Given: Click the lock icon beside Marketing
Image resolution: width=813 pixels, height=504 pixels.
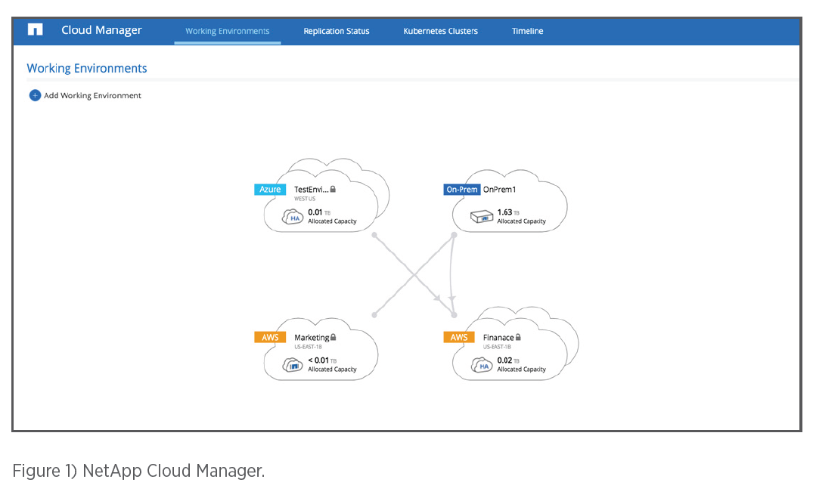Looking at the screenshot, I should [x=333, y=338].
